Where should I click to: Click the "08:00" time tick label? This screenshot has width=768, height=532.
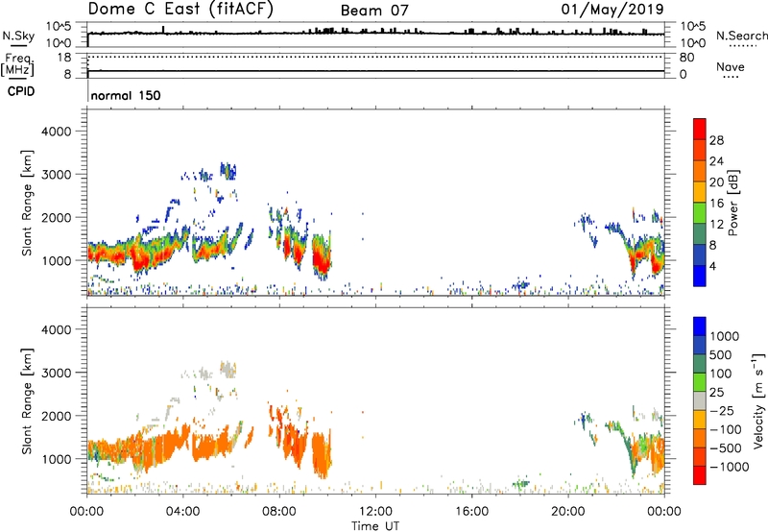tap(279, 512)
